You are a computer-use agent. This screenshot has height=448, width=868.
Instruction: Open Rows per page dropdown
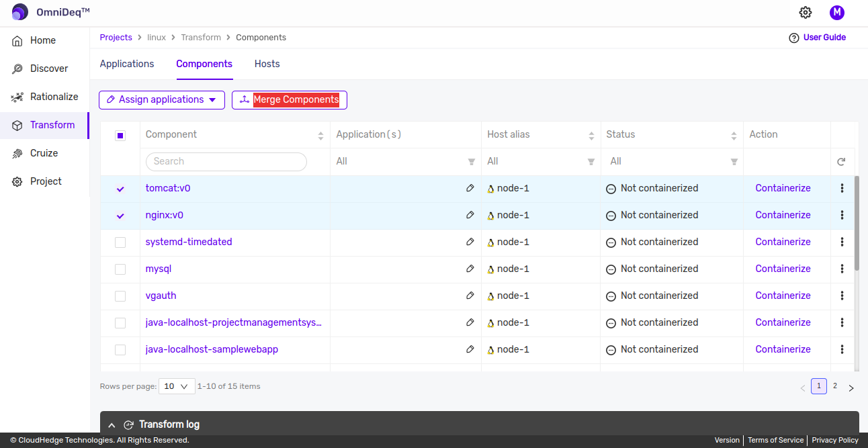coord(177,386)
